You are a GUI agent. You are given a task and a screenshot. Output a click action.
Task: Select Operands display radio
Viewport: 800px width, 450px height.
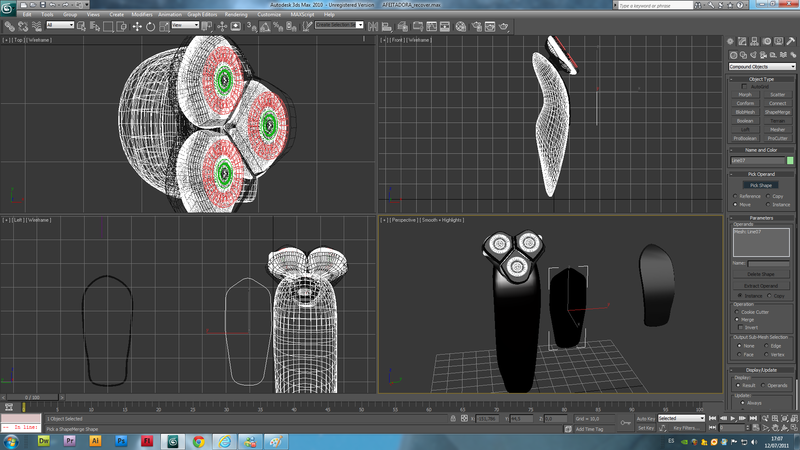[x=764, y=385]
